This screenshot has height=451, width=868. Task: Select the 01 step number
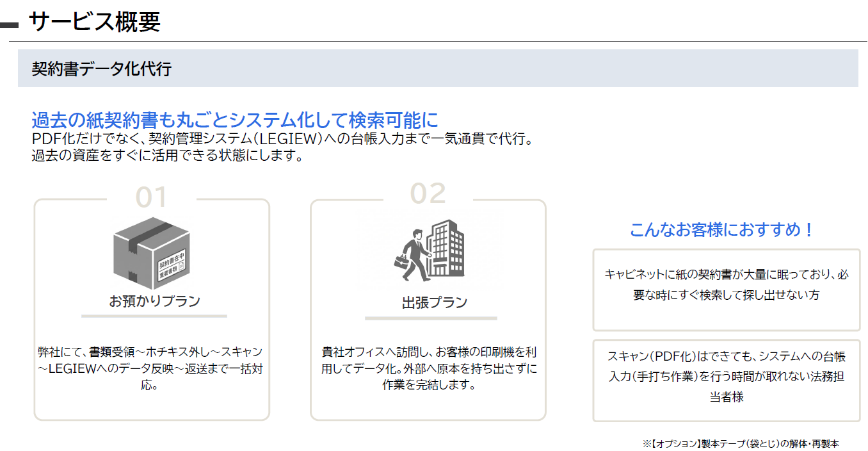151,197
